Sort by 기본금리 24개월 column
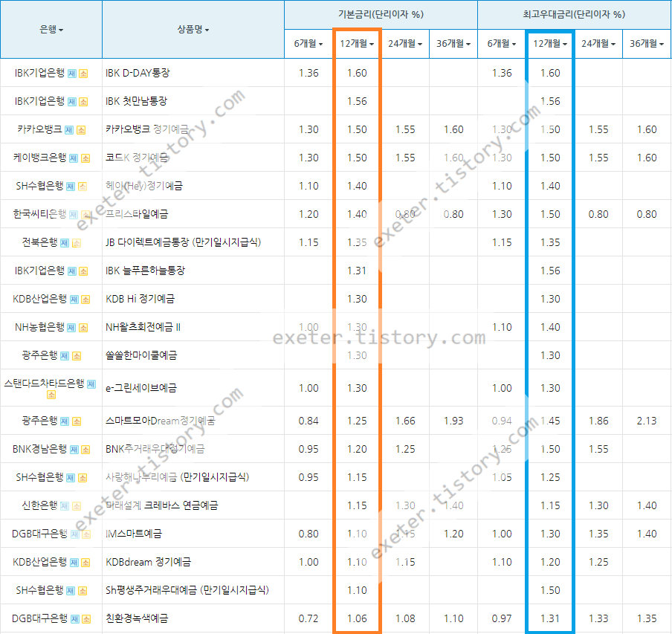Viewport: 672px width, 634px height. tap(405, 44)
